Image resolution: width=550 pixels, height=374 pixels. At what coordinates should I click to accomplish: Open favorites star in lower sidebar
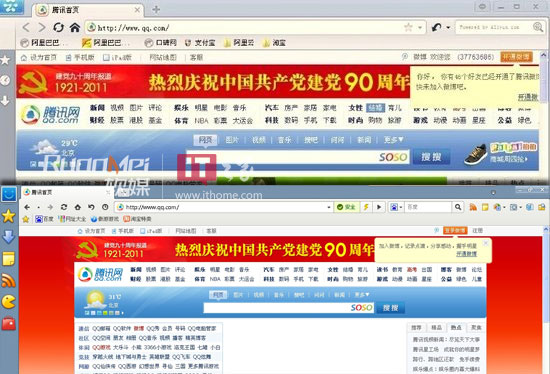click(x=8, y=216)
